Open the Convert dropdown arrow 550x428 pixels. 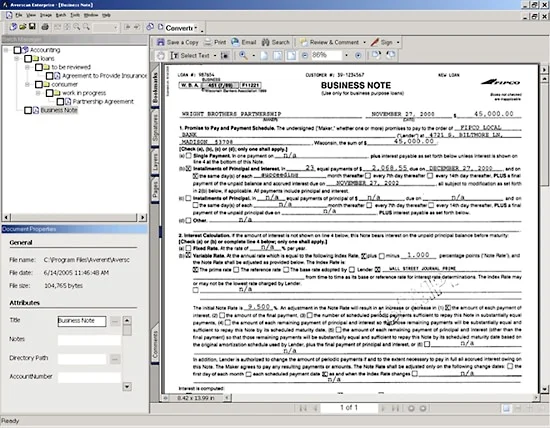pyautogui.click(x=196, y=28)
